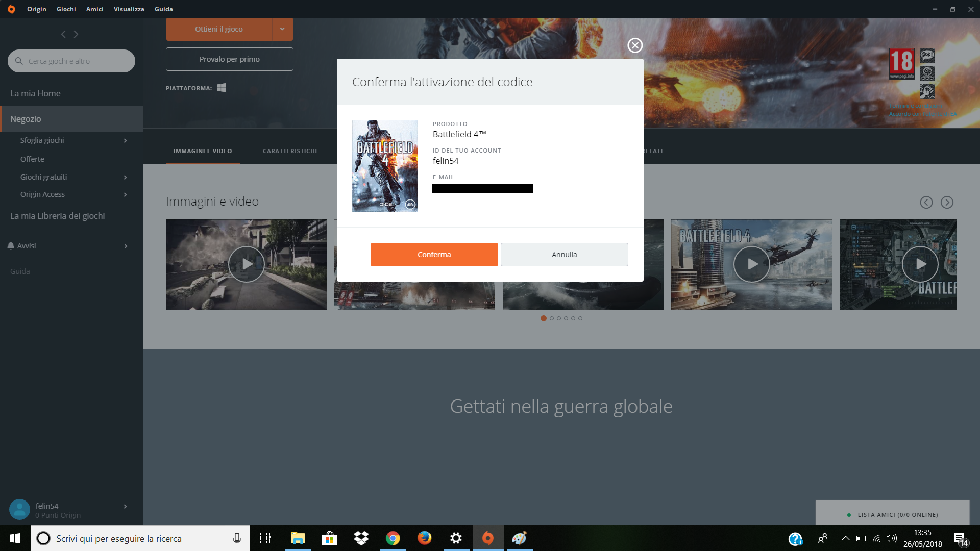
Task: Select the sixth carousel page dot
Action: (580, 318)
